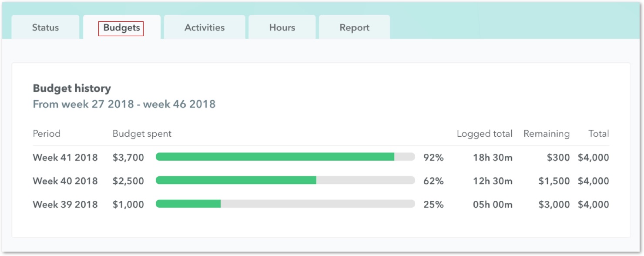The image size is (644, 256).
Task: Click the Logged total column header
Action: (484, 134)
